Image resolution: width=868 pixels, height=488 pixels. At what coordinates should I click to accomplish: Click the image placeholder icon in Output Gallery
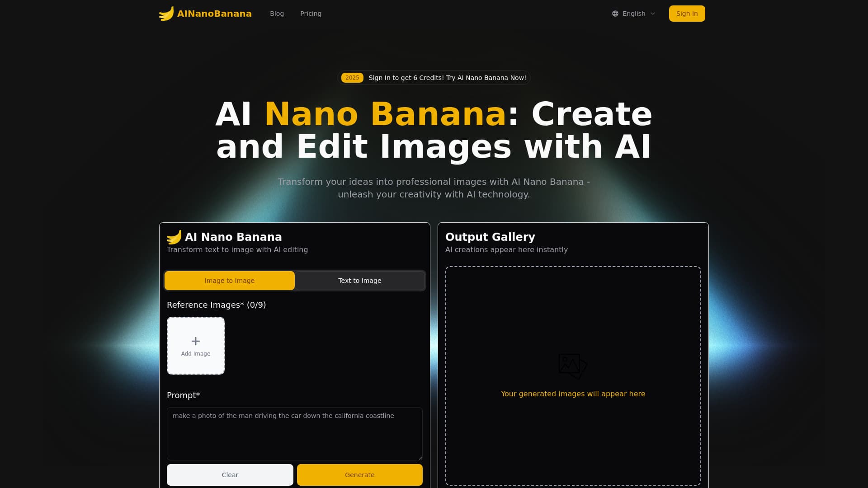(x=573, y=366)
